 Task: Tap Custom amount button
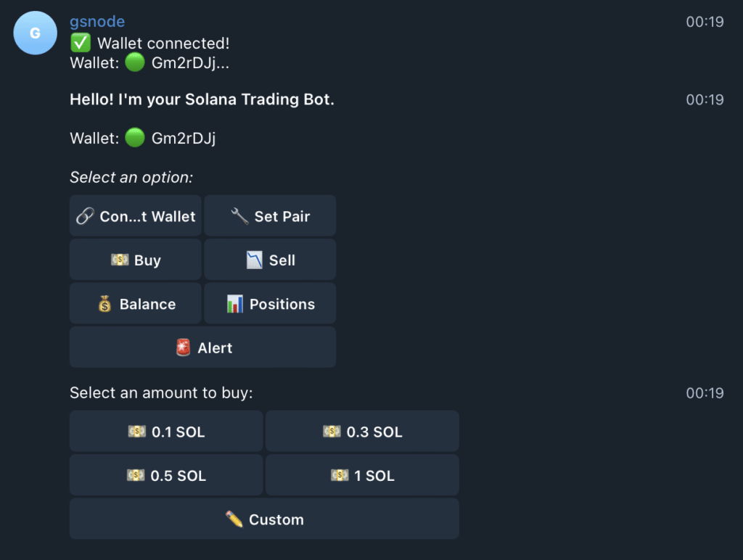(x=264, y=519)
